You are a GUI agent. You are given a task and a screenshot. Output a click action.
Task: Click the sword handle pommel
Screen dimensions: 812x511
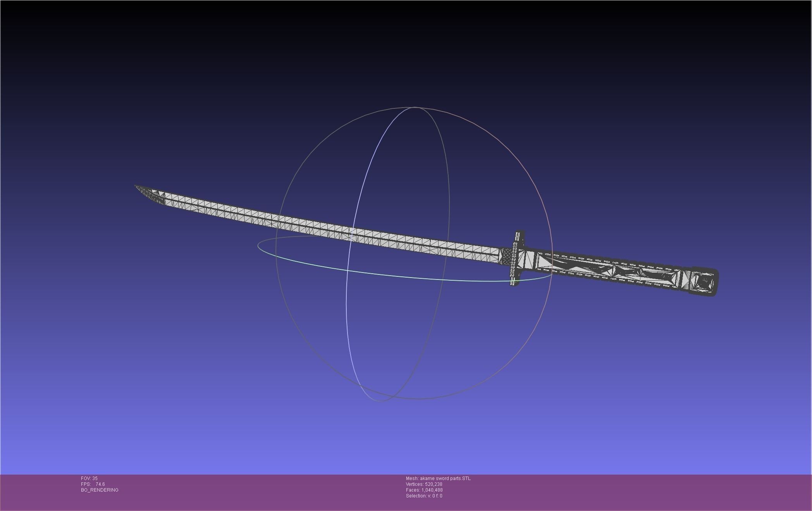pyautogui.click(x=704, y=281)
